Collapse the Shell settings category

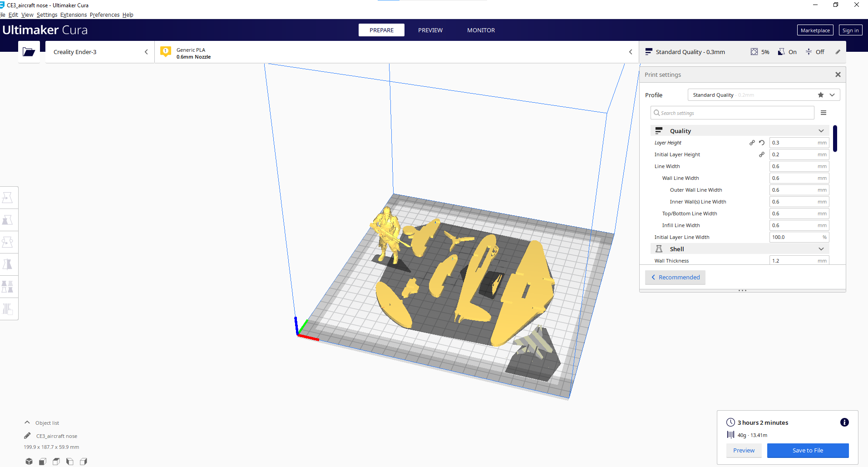pyautogui.click(x=740, y=249)
